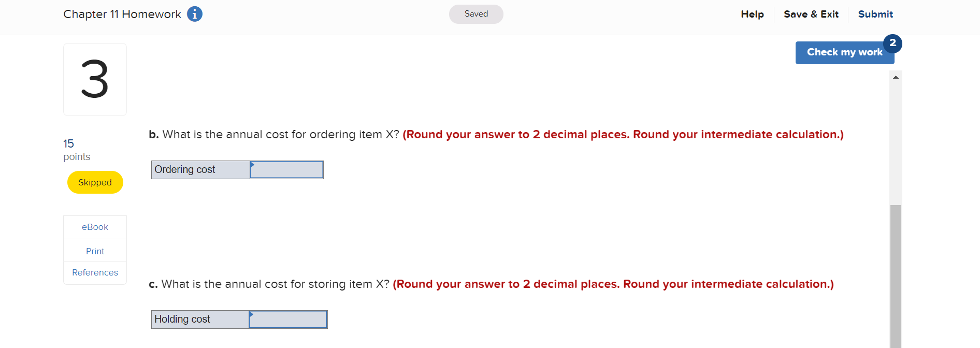Open the Help menu
This screenshot has height=348, width=980.
(752, 14)
